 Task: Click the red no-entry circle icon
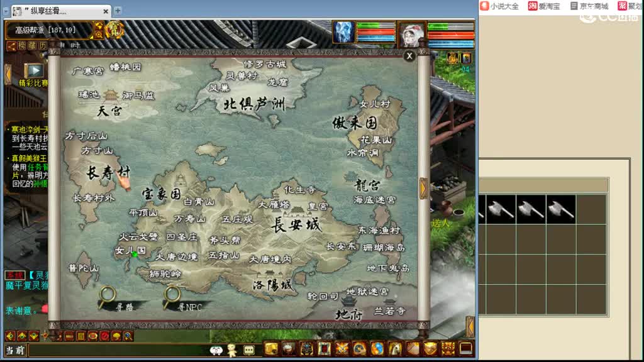tap(104, 336)
